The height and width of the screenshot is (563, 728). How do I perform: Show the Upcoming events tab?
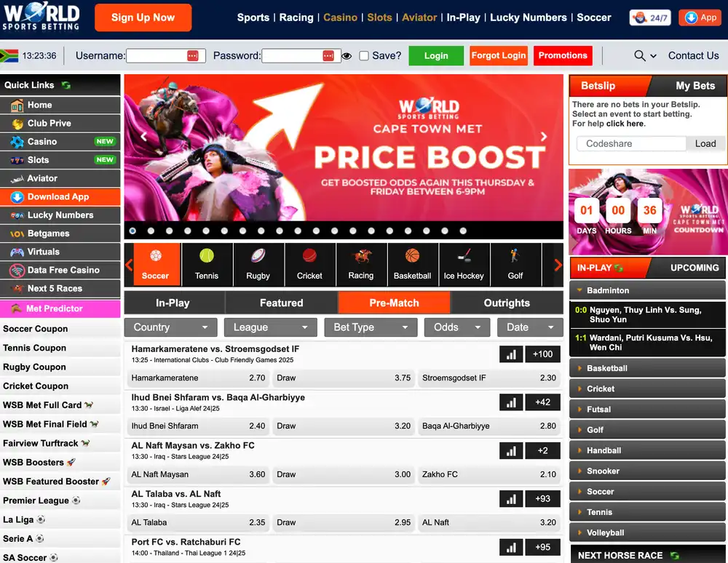[694, 268]
